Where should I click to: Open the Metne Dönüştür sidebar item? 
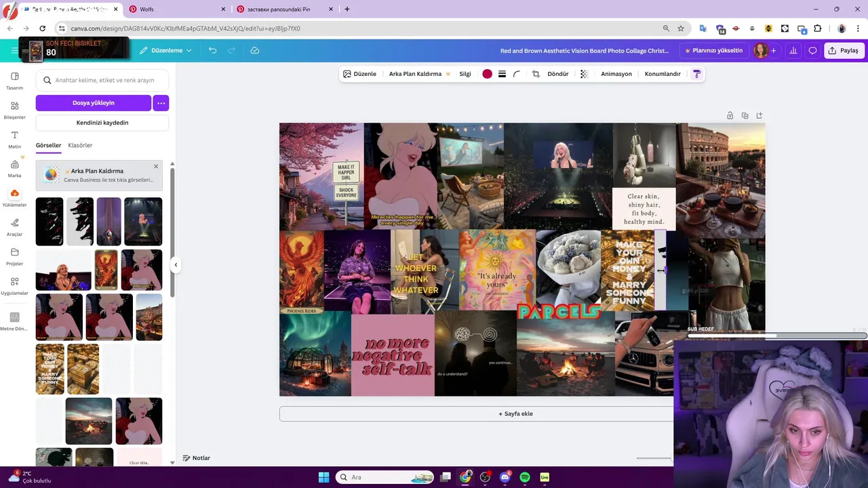(14, 321)
